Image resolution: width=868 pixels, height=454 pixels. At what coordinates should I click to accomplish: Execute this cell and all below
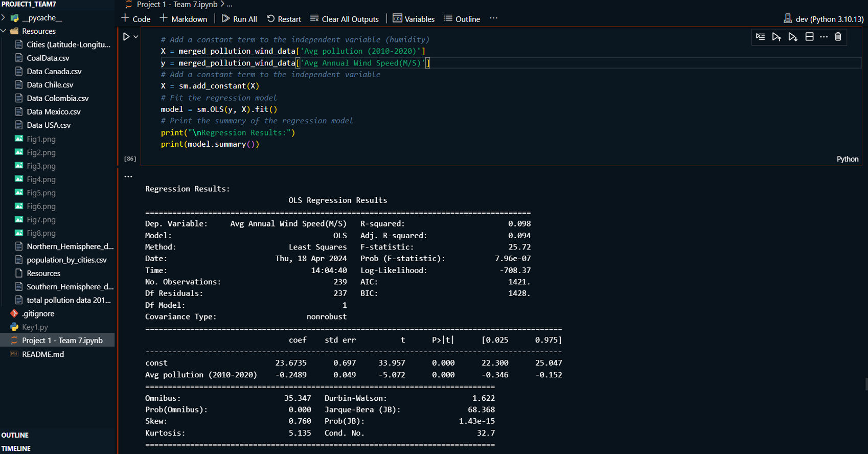click(x=793, y=37)
